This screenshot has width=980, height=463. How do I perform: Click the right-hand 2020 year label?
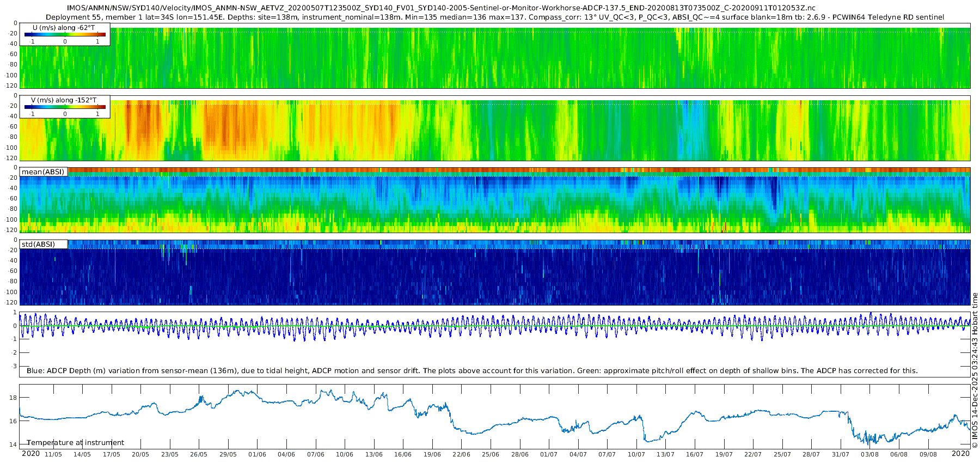(x=960, y=454)
